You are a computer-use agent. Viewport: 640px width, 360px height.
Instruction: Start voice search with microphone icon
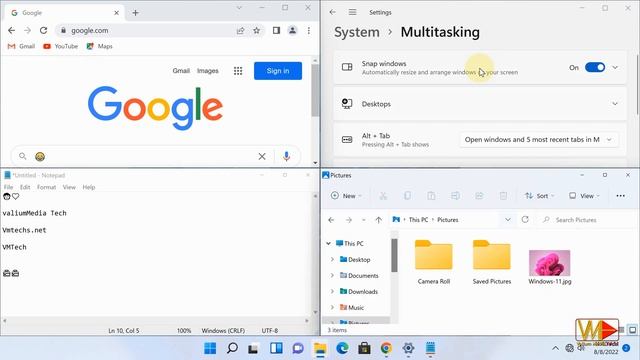(287, 156)
